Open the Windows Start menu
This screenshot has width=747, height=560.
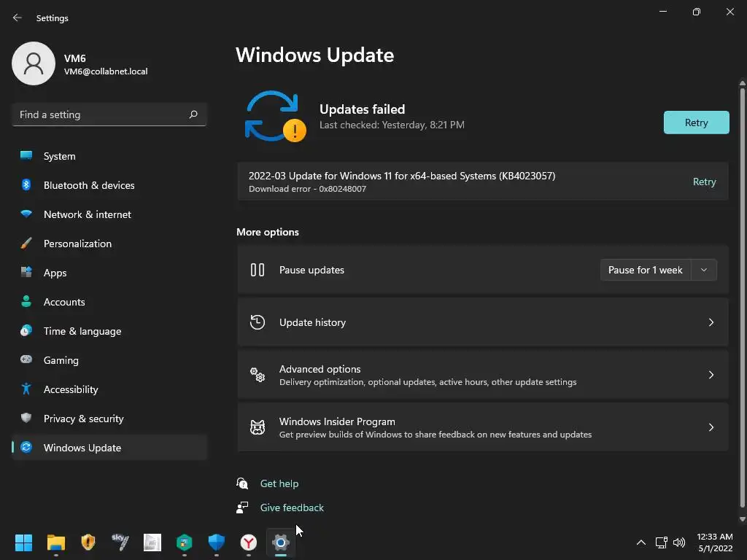[x=23, y=542]
